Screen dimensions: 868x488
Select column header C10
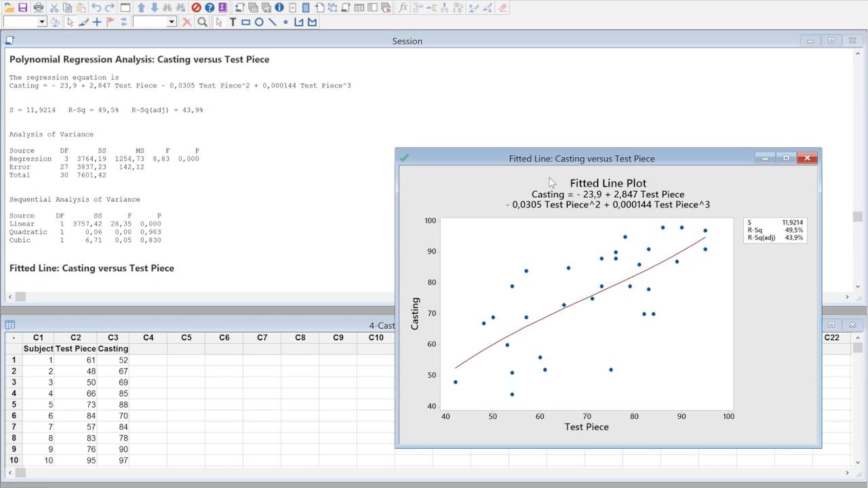point(376,338)
